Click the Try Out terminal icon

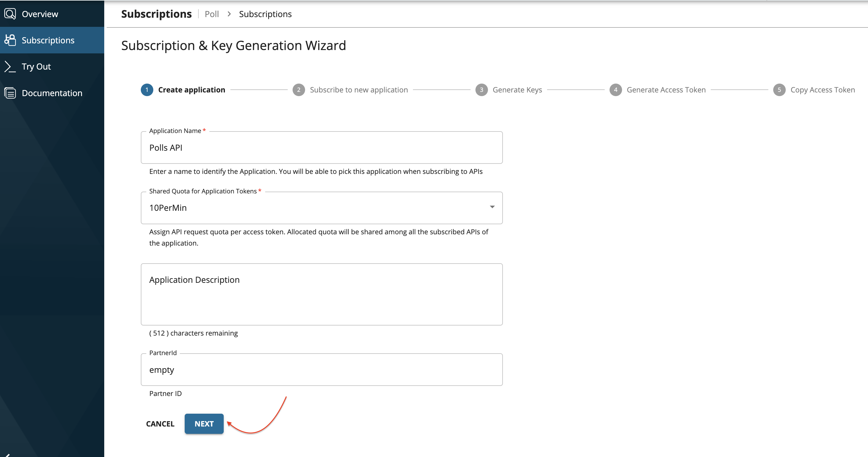click(x=10, y=67)
